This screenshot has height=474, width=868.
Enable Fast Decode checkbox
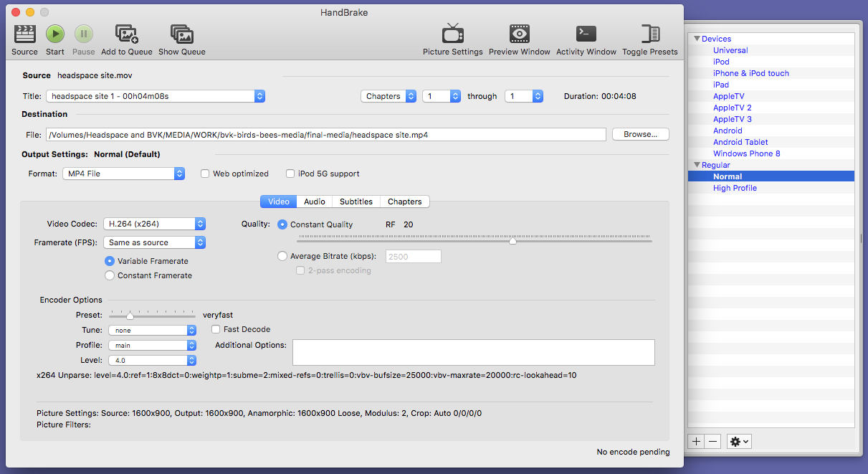point(216,329)
